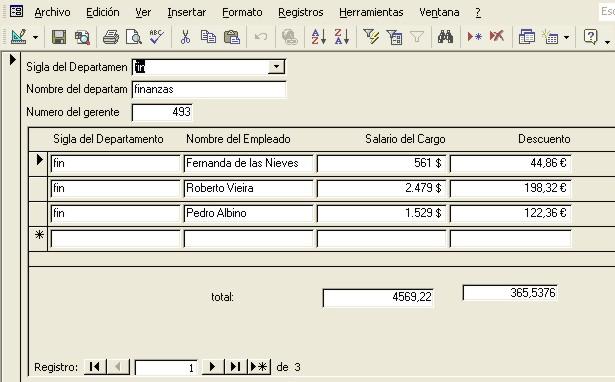This screenshot has height=382, width=615.
Task: Copy selection using Copy icon
Action: pos(208,37)
